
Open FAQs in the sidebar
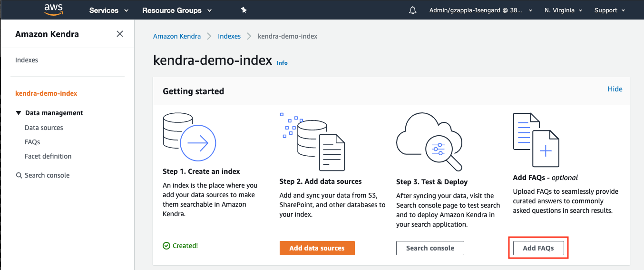coord(32,142)
